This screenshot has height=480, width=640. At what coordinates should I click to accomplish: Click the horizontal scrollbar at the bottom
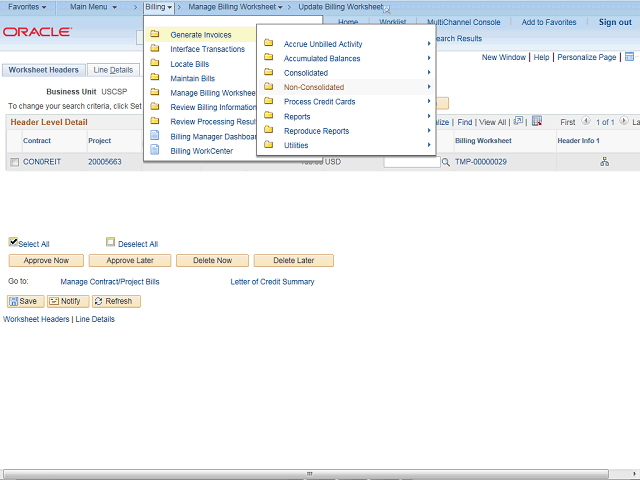coord(305,474)
